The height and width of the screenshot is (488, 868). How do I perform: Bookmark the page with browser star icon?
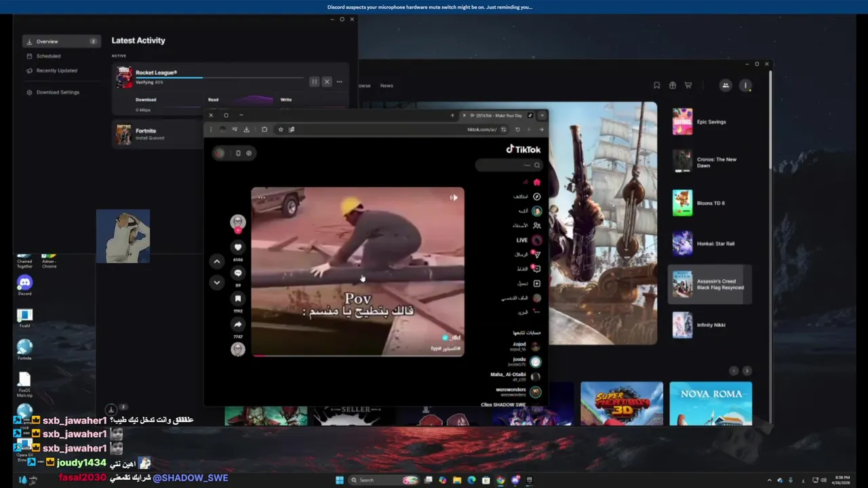(x=281, y=129)
